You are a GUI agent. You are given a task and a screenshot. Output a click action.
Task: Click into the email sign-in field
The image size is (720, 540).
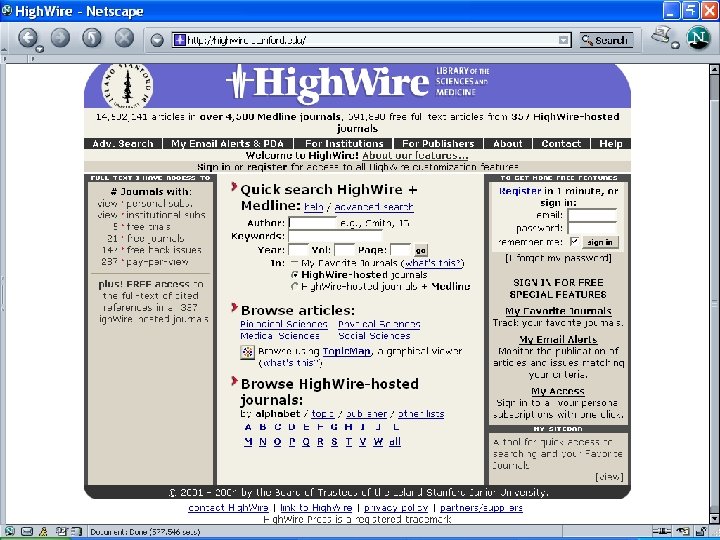point(592,215)
